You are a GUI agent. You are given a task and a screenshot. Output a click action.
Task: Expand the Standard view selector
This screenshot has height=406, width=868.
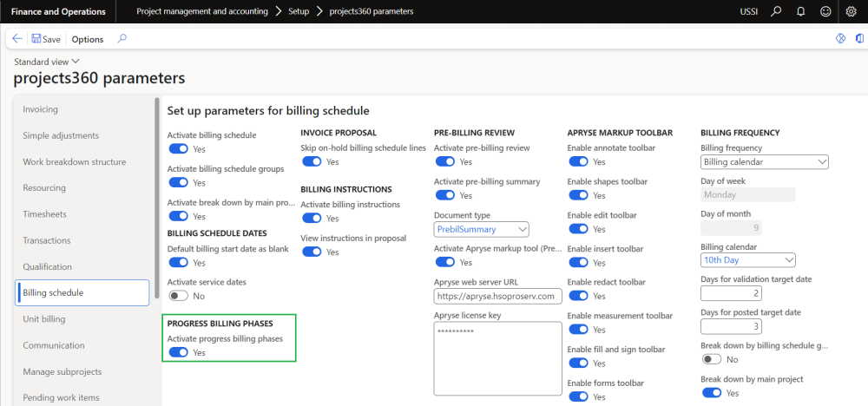(47, 62)
